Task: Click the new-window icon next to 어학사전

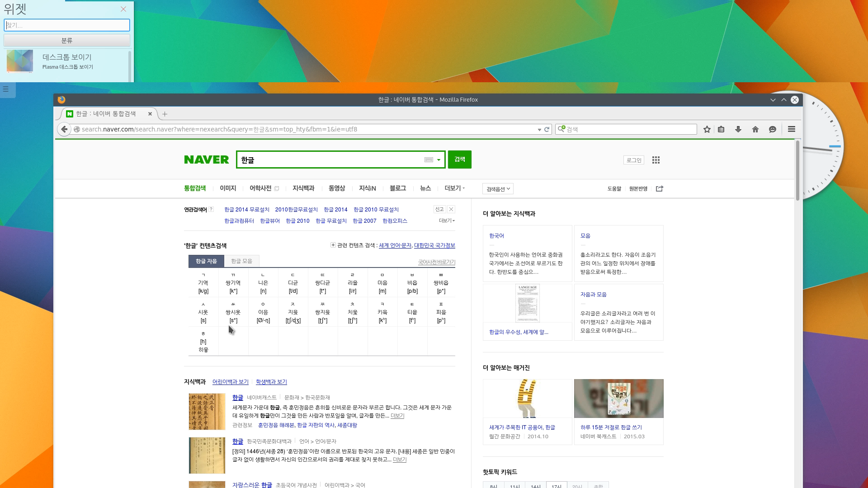Action: point(277,188)
